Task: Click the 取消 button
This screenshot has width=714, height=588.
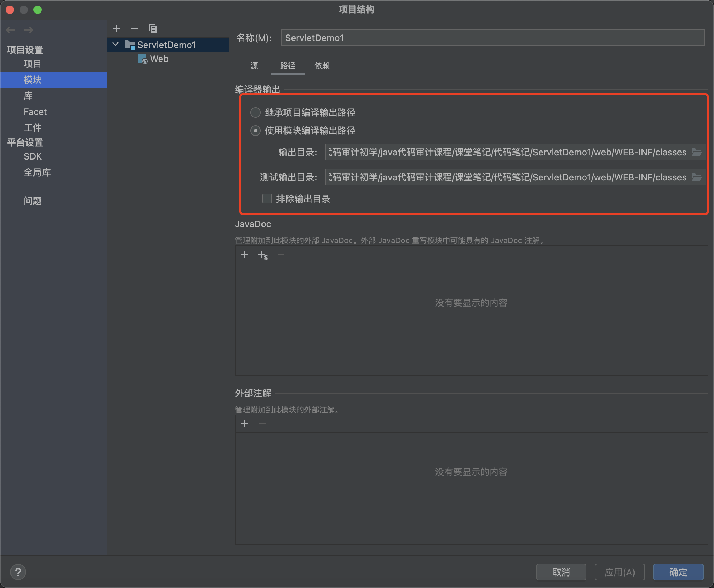Action: (x=561, y=572)
